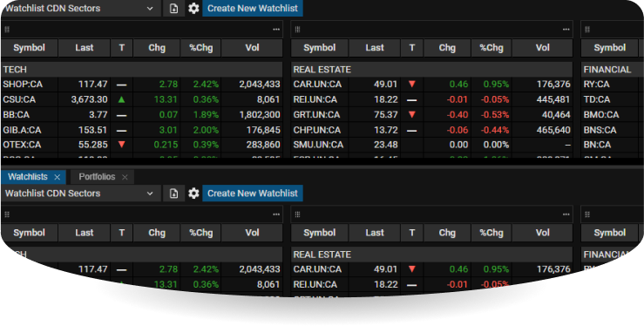644x326 pixels.
Task: Click the green up-tick arrow in the CSU:CA row
Action: click(122, 99)
